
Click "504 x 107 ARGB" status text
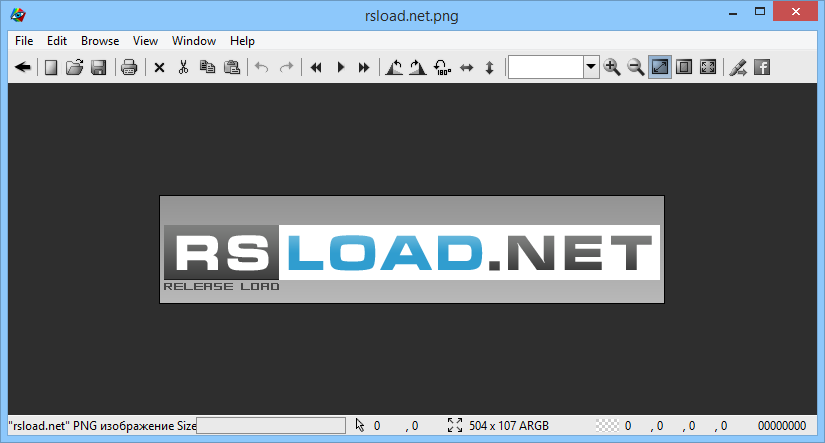pos(509,426)
